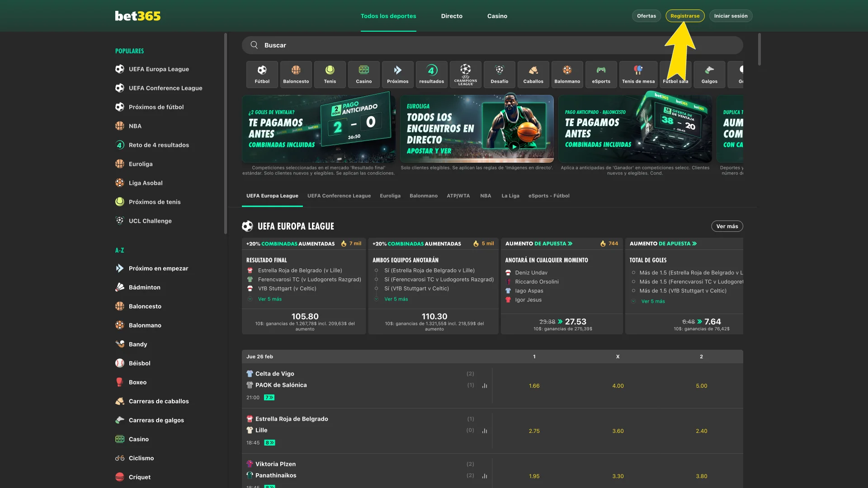Open the Caballos horse racing icon
This screenshot has height=488, width=868.
coord(533,74)
